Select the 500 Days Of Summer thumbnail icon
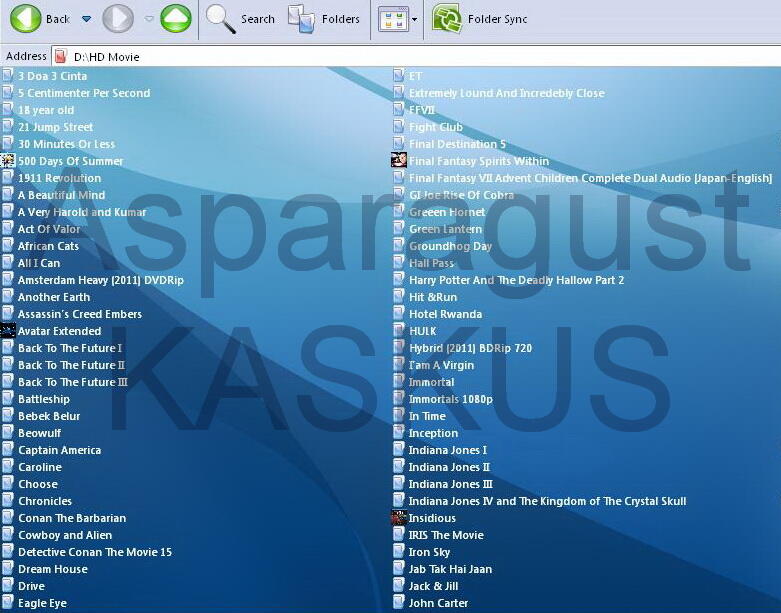Viewport: 781px width, 613px height. (x=8, y=161)
